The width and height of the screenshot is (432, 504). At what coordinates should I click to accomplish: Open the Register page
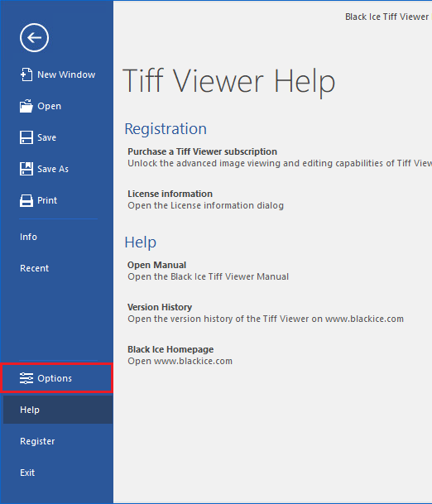click(58, 441)
